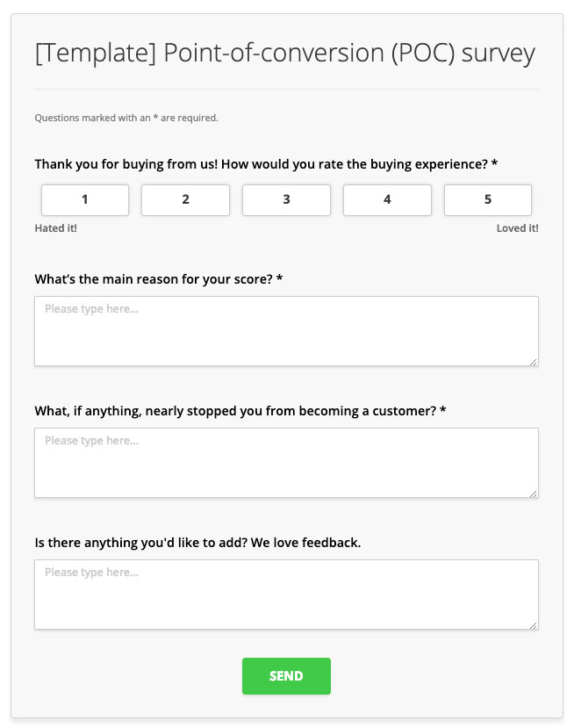The height and width of the screenshot is (728, 574).
Task: Click the Loved it! label
Action: pos(517,228)
